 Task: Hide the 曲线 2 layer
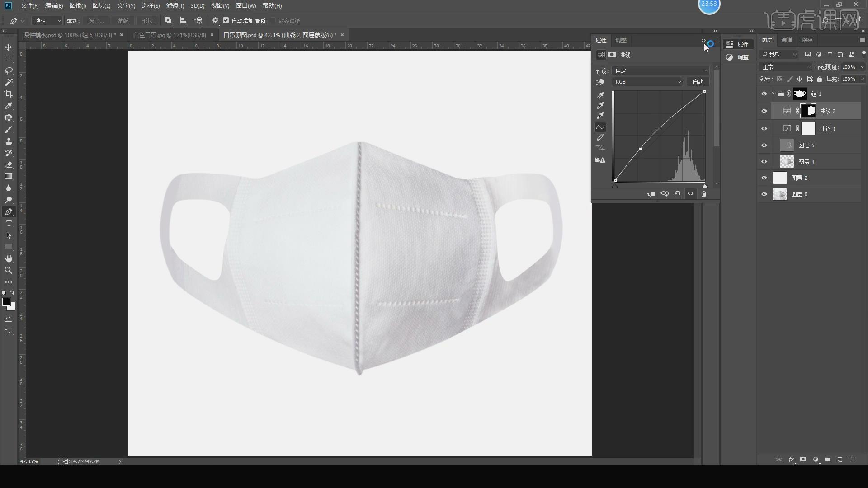point(764,111)
